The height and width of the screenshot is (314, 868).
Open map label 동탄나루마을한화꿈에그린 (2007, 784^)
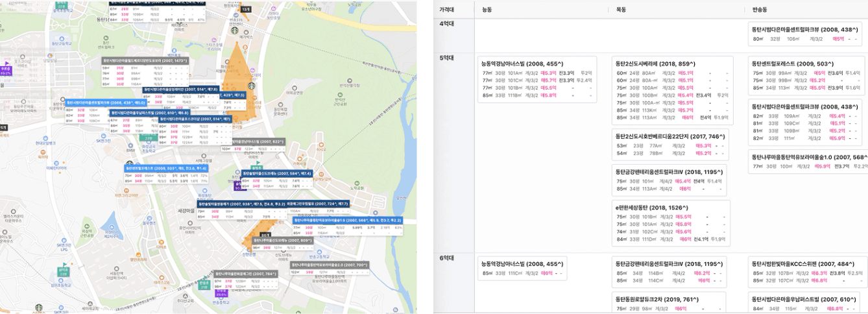pyautogui.click(x=246, y=273)
